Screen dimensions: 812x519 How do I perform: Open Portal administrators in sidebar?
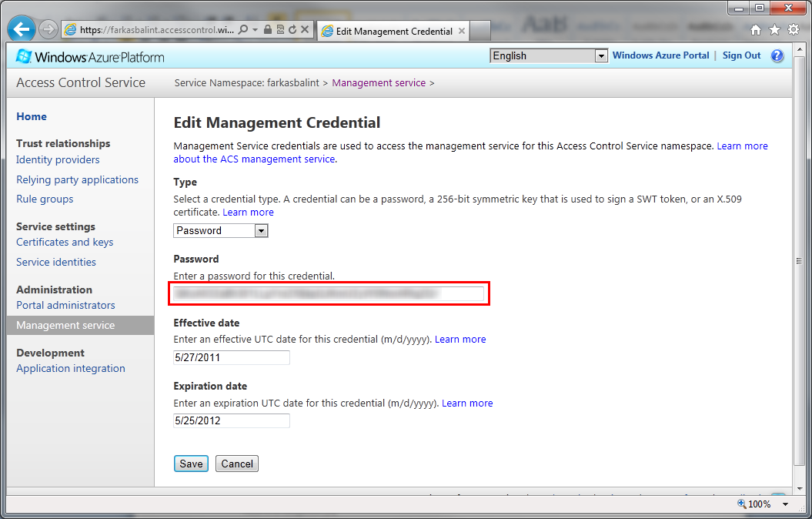(65, 305)
